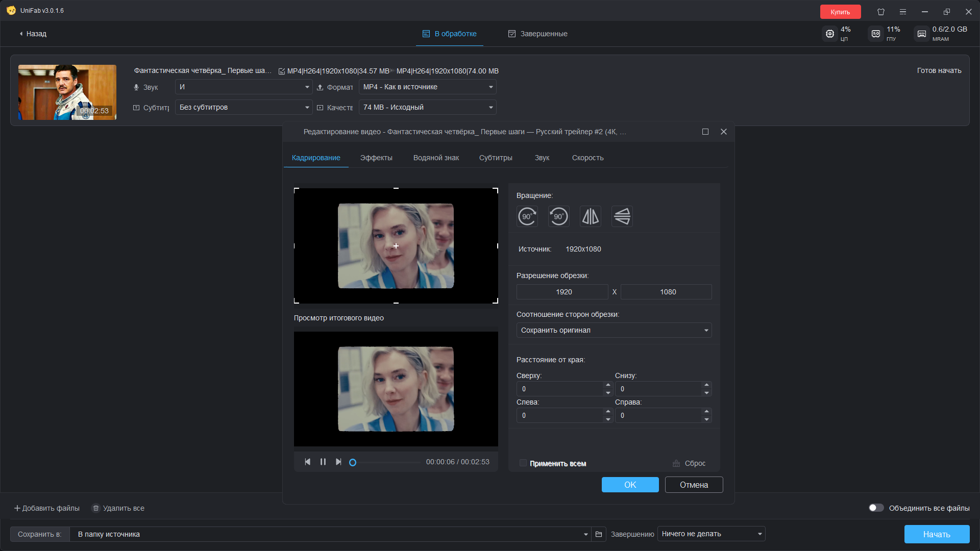Click the 'Купить' buy button

click(840, 12)
